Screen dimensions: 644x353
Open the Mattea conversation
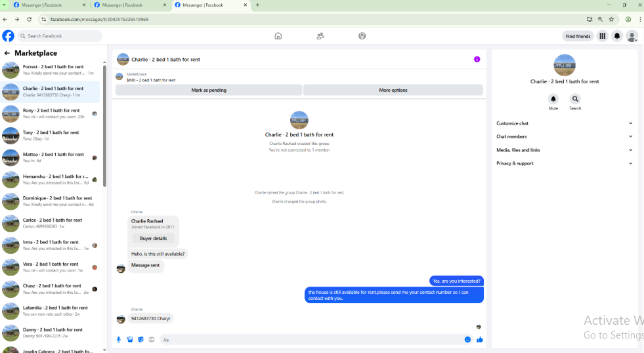point(51,157)
